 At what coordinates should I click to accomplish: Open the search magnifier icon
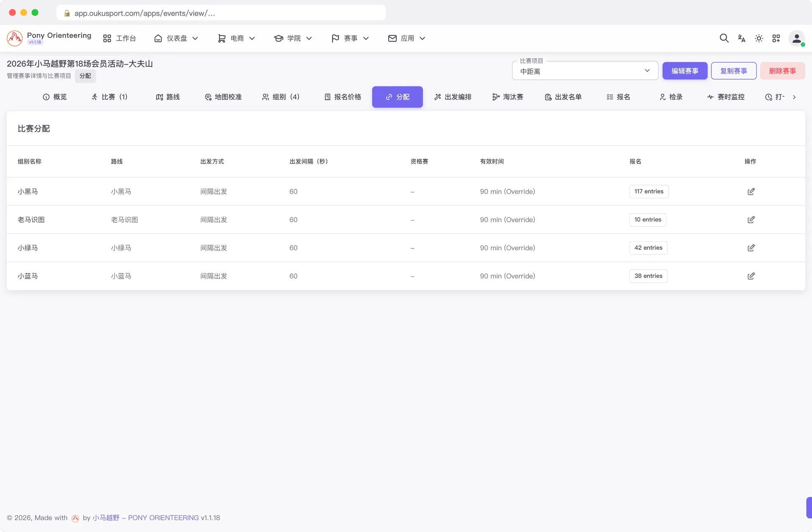point(724,38)
